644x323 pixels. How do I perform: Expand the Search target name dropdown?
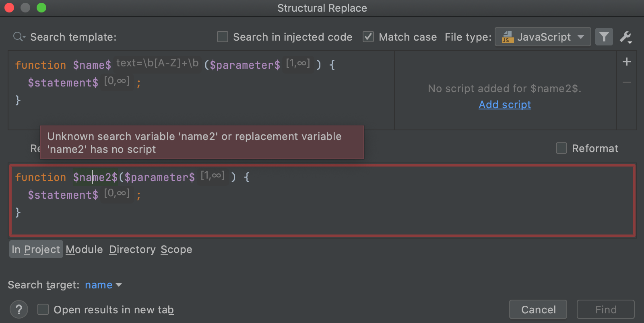(x=103, y=285)
